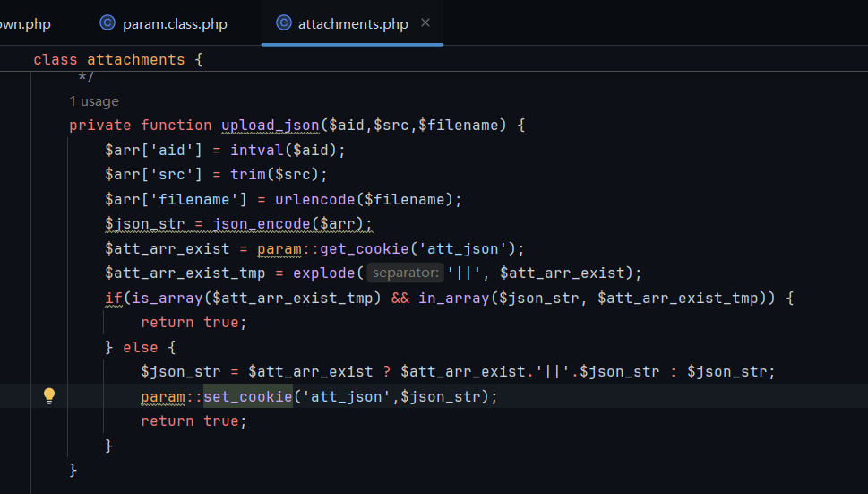Screen dimensions: 868x494
Task: Switch to the param.class.php tab
Action: pos(175,23)
